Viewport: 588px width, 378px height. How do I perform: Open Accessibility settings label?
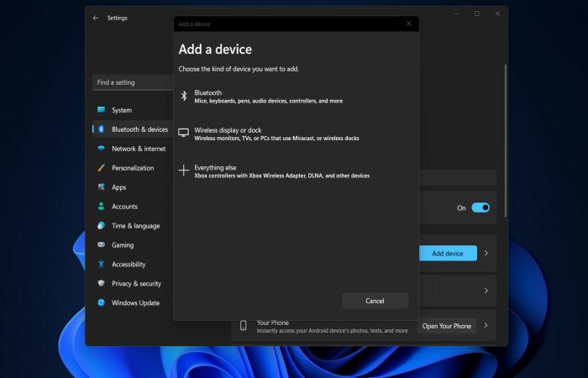click(129, 265)
